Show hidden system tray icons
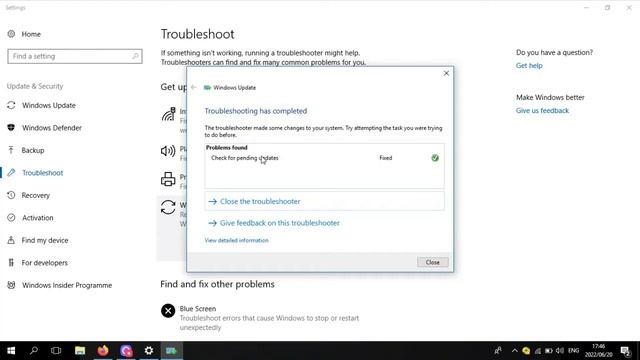Viewport: 640px width, 360px height. (x=514, y=351)
